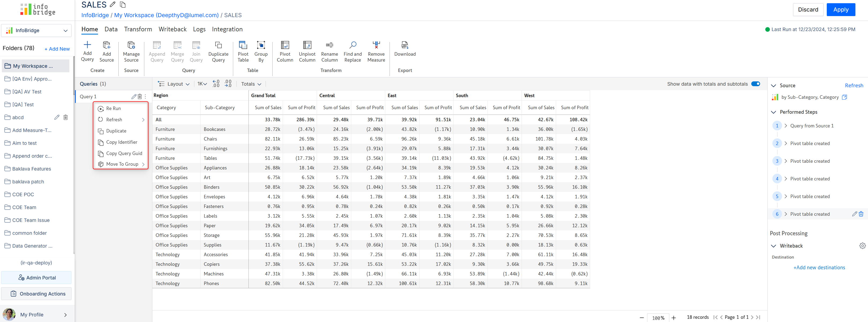Click the Pivot Table icon

[x=243, y=45]
